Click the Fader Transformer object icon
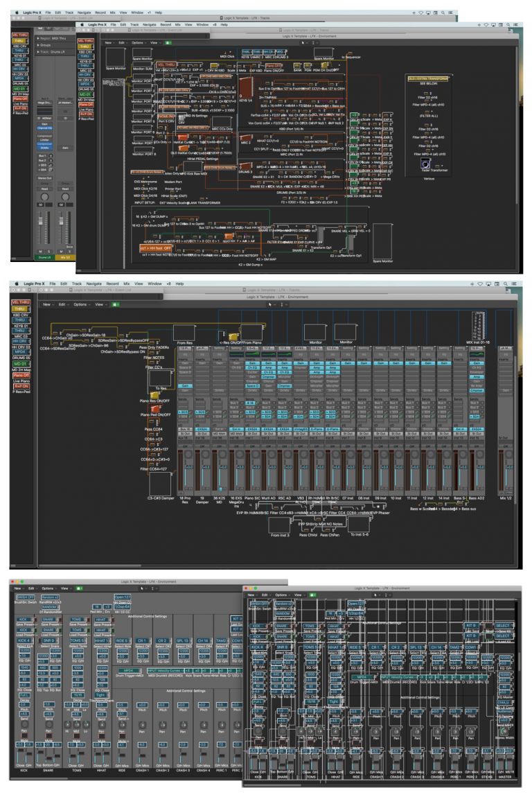 coord(425,164)
